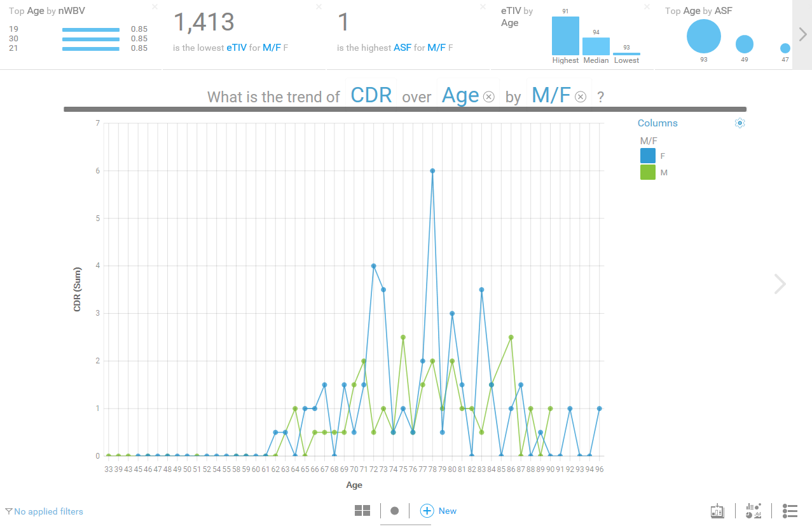Click ASF link in highest ASF card
Screen dimensions: 812x526
coord(402,48)
